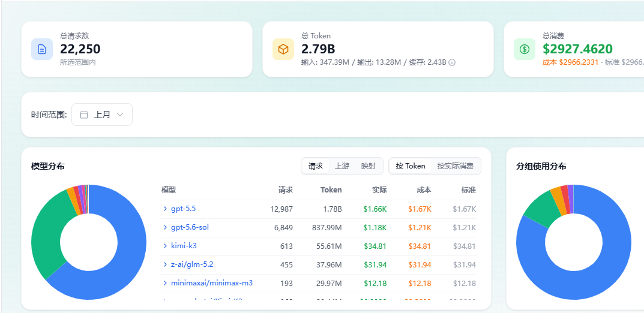Click the $1.66K actual cost cell
This screenshot has height=313, width=644.
[375, 209]
